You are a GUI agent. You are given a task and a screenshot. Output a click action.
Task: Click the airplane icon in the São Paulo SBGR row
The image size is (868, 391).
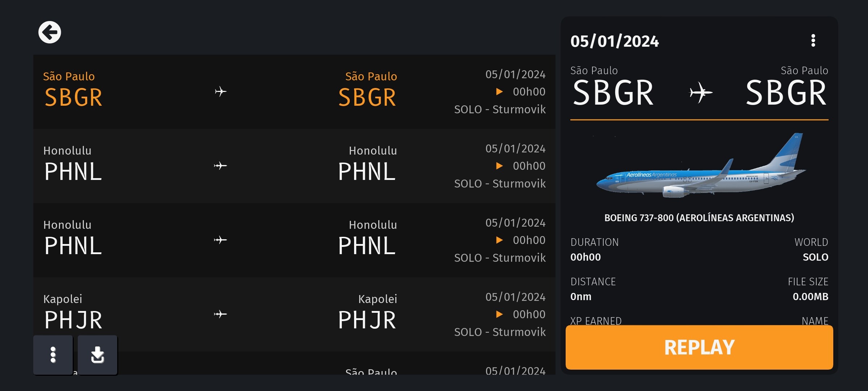coord(220,92)
